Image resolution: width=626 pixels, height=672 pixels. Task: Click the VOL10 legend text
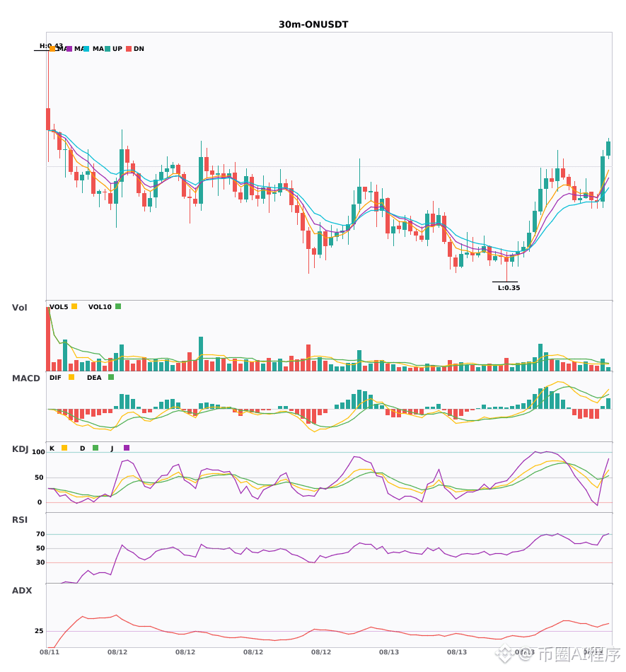pos(100,307)
